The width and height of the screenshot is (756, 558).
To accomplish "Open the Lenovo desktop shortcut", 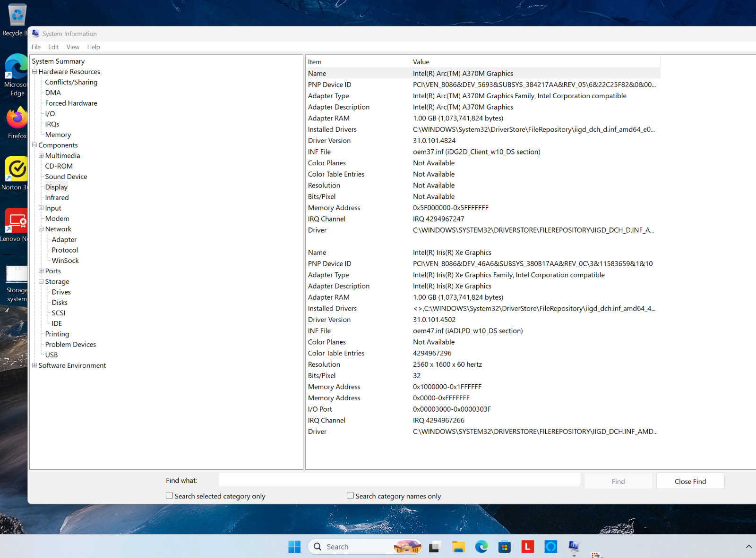I will (x=15, y=226).
